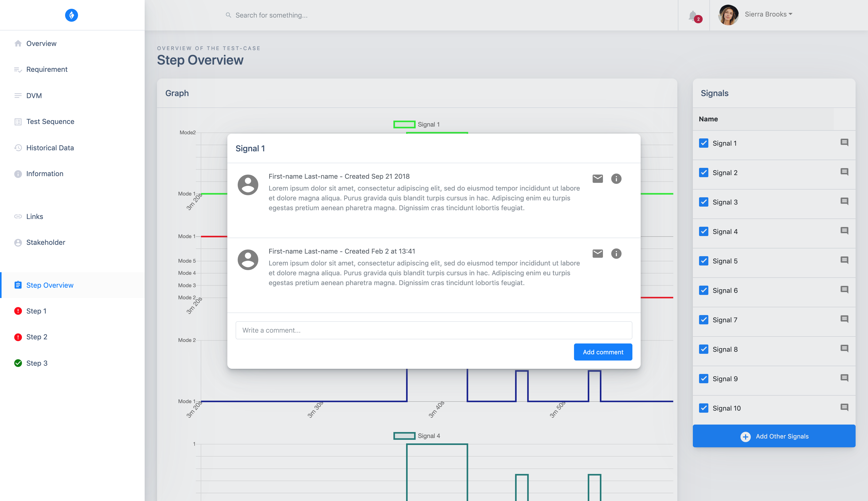Viewport: 868px width, 501px height.
Task: Click the Historical Data clock icon
Action: pos(18,148)
